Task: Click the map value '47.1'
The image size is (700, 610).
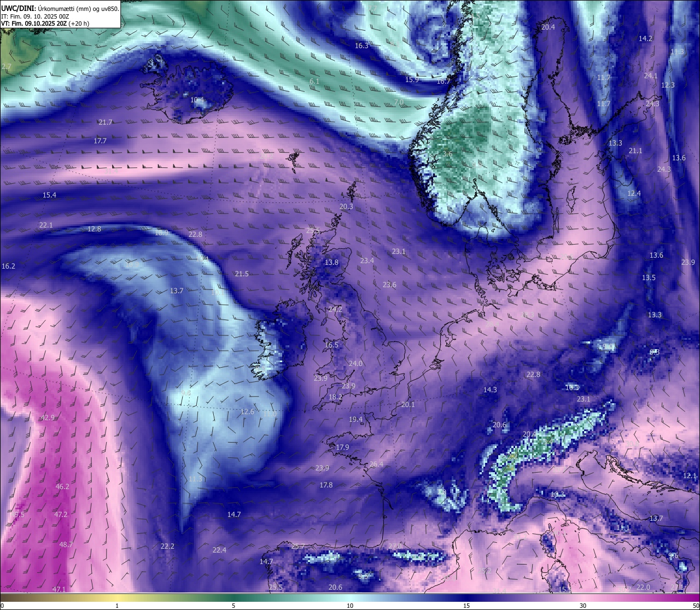Action: pos(59,589)
